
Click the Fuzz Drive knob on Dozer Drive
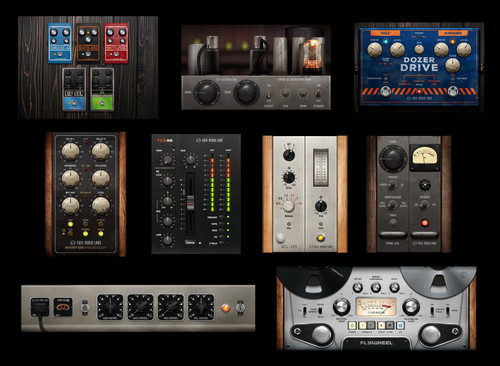374,50
